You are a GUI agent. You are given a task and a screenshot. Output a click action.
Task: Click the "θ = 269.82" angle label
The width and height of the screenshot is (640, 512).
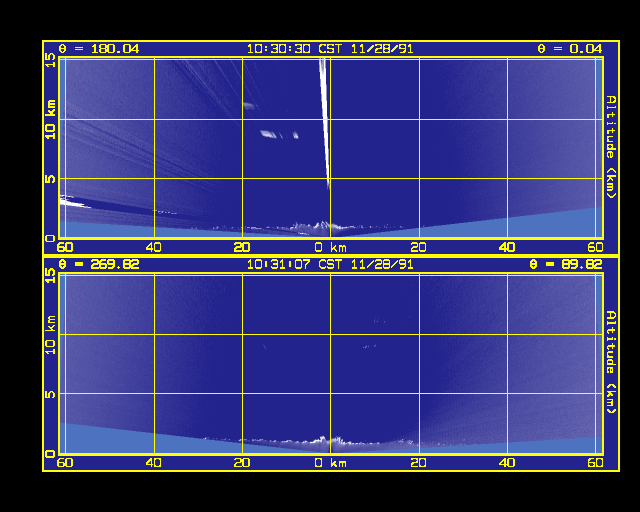[99, 264]
